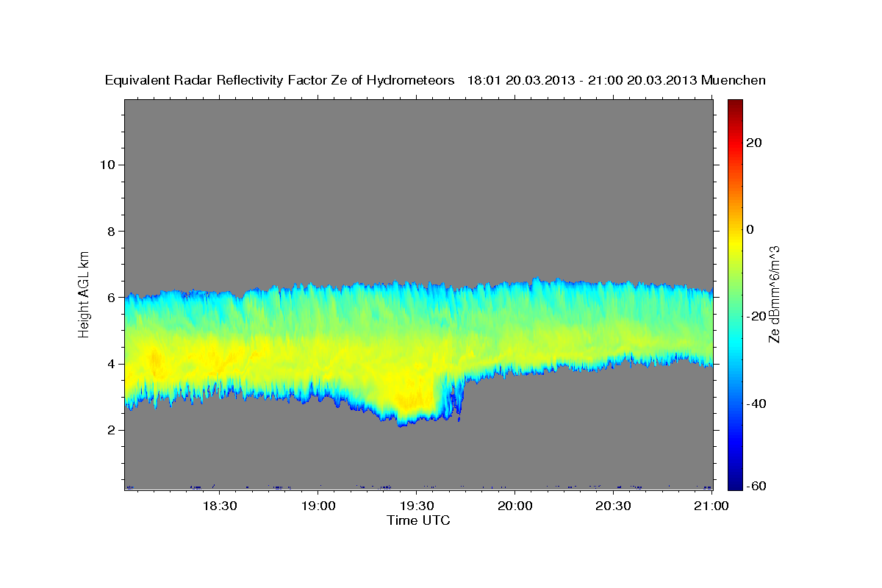The height and width of the screenshot is (588, 882).
Task: Click the height tick label 6
Action: tap(110, 298)
